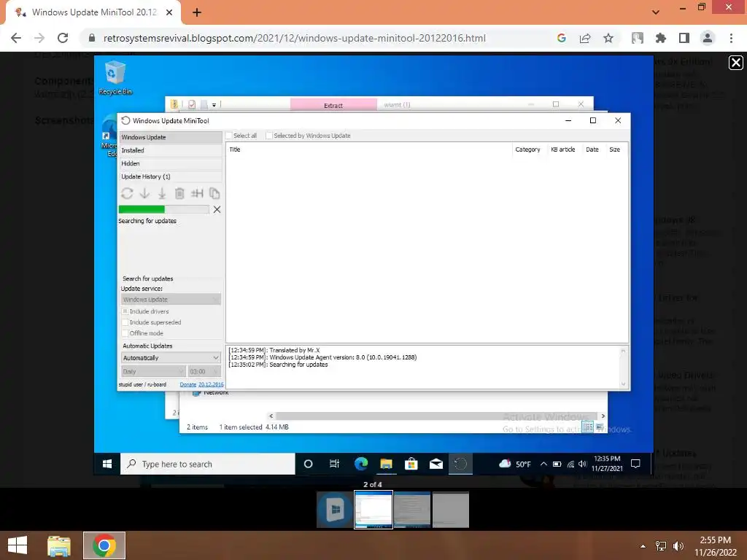Click the Microsoft Edge icon on the pictured taskbar
Viewport: 747px width, 560px height.
tap(361, 464)
